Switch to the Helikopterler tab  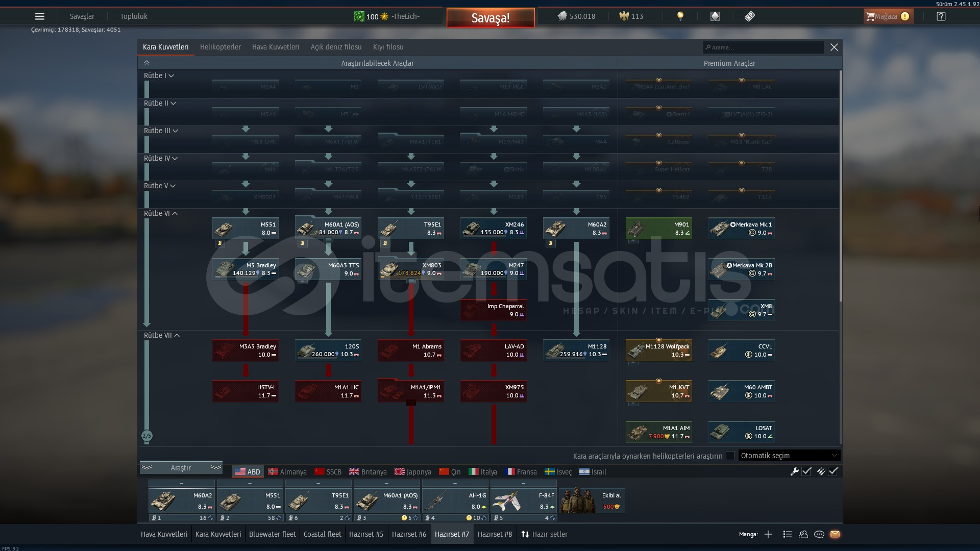click(x=220, y=47)
